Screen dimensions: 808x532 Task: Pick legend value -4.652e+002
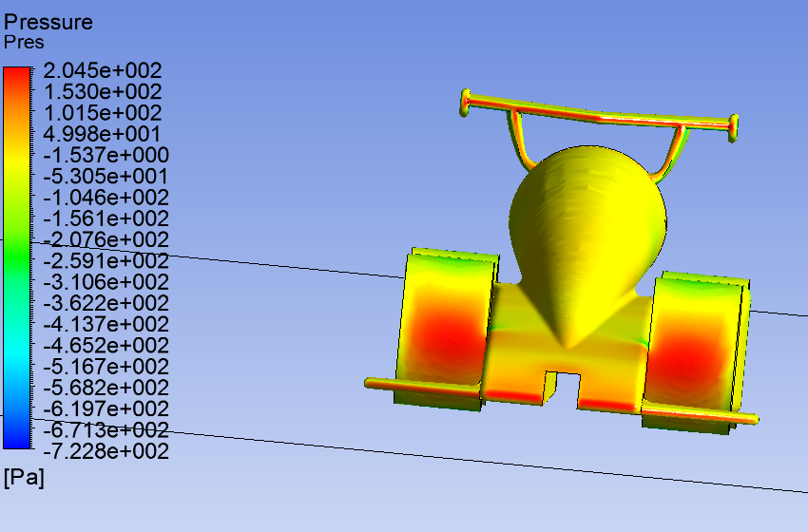point(106,345)
